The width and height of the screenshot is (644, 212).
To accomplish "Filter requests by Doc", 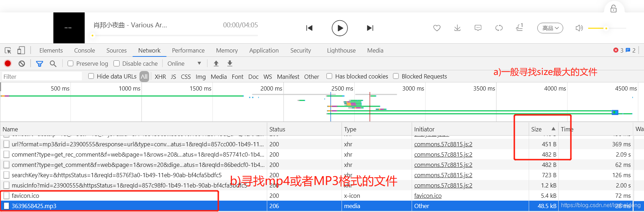I will pos(253,77).
